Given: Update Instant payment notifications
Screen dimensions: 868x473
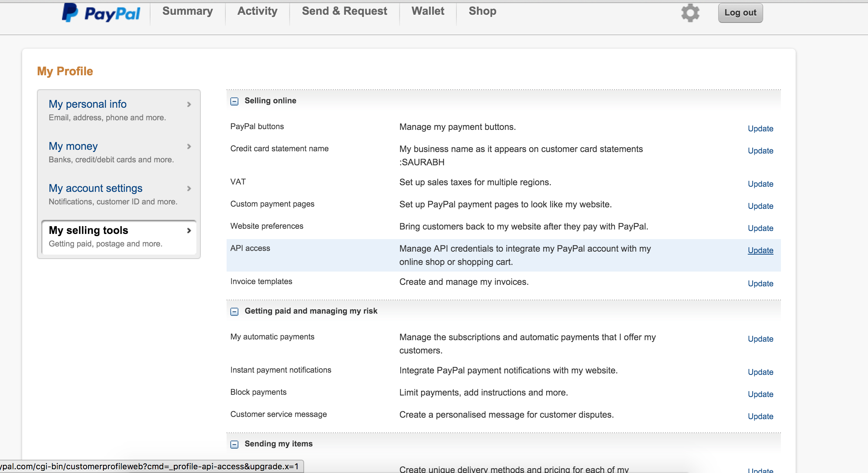Looking at the screenshot, I should 760,372.
